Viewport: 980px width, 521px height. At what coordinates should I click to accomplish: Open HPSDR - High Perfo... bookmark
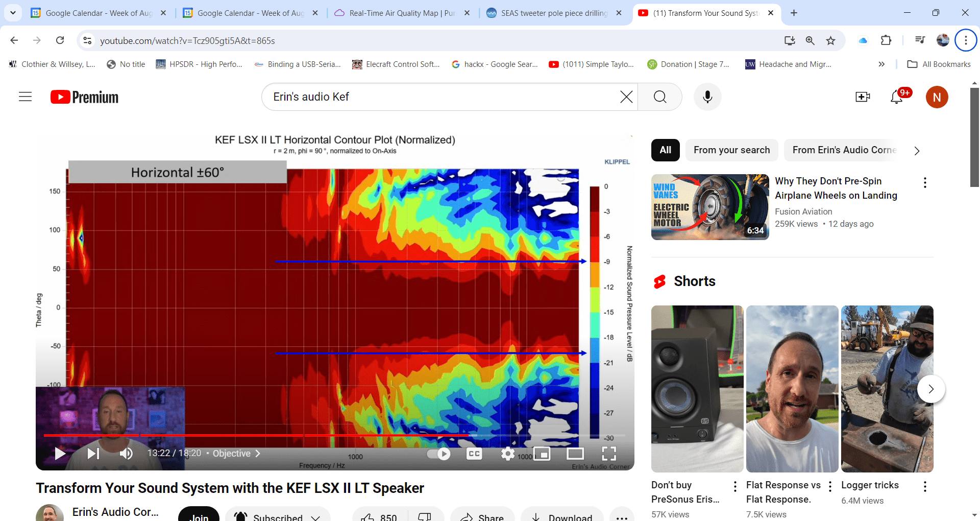click(199, 64)
